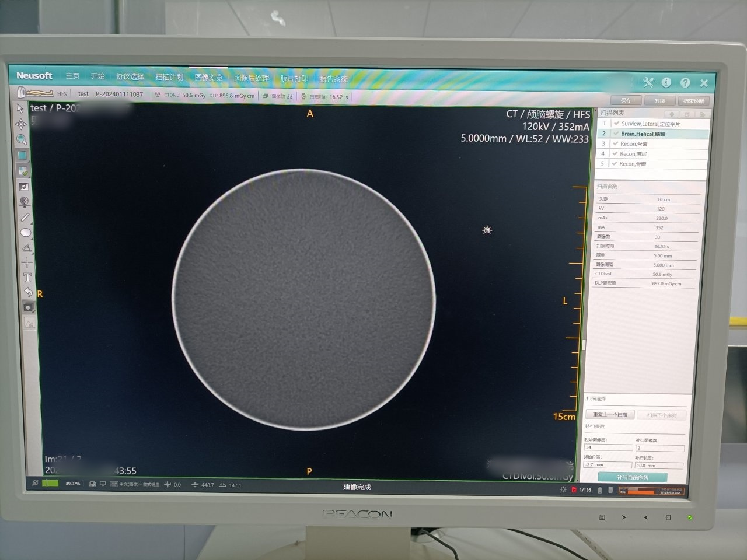Open the 协议选择 menu tab
The image size is (747, 560).
130,76
